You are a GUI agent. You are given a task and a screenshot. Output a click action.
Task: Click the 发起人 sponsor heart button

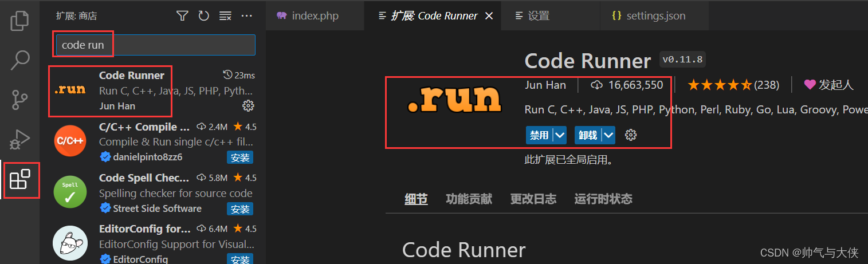(829, 85)
